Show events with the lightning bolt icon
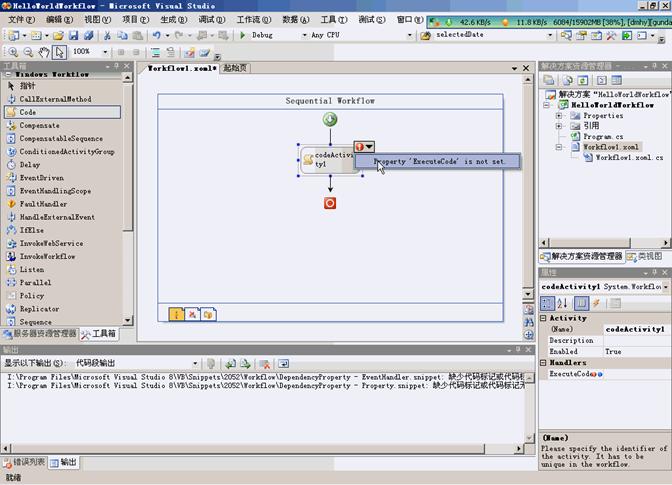Viewport: 672px width, 485px height. pyautogui.click(x=596, y=303)
